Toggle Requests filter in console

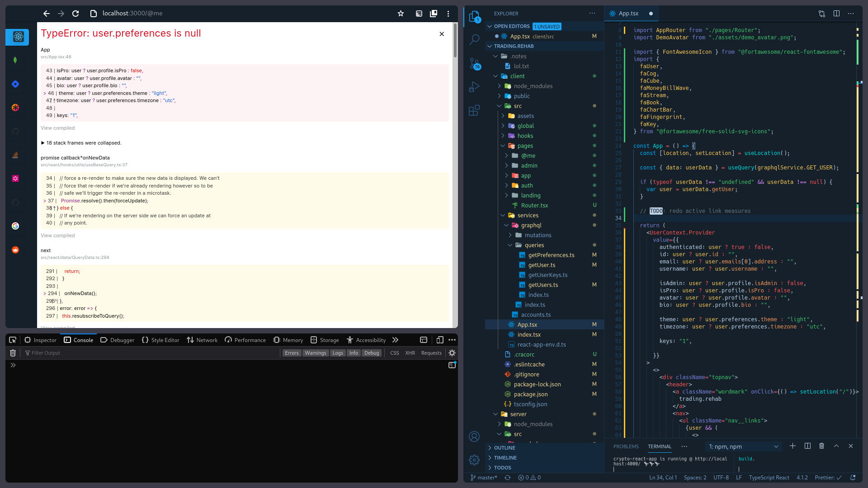point(431,353)
